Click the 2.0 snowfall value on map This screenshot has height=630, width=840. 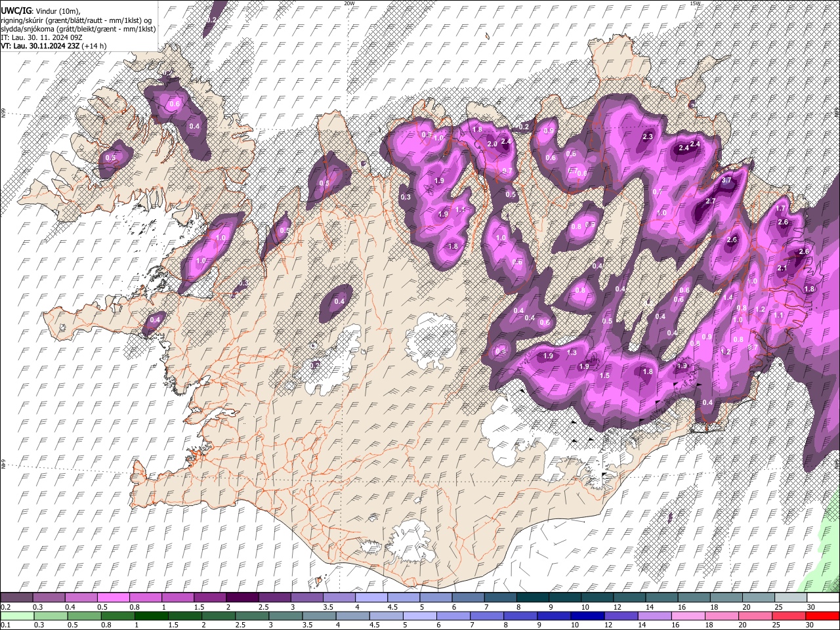point(492,144)
